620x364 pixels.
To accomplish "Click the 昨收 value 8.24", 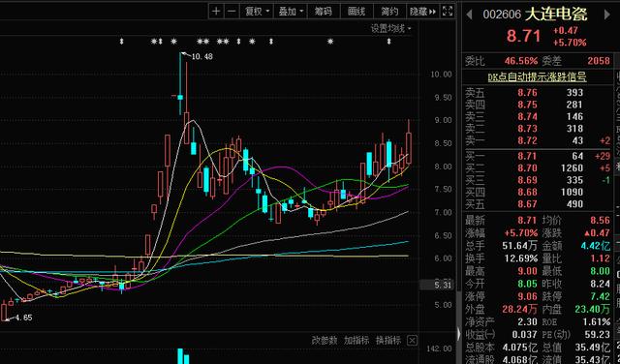I will pos(600,284).
